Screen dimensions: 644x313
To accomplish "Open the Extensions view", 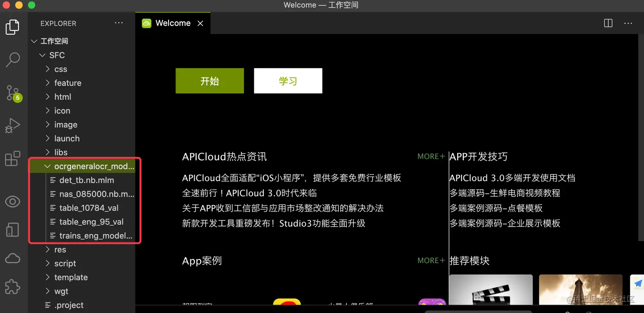I will coord(12,158).
